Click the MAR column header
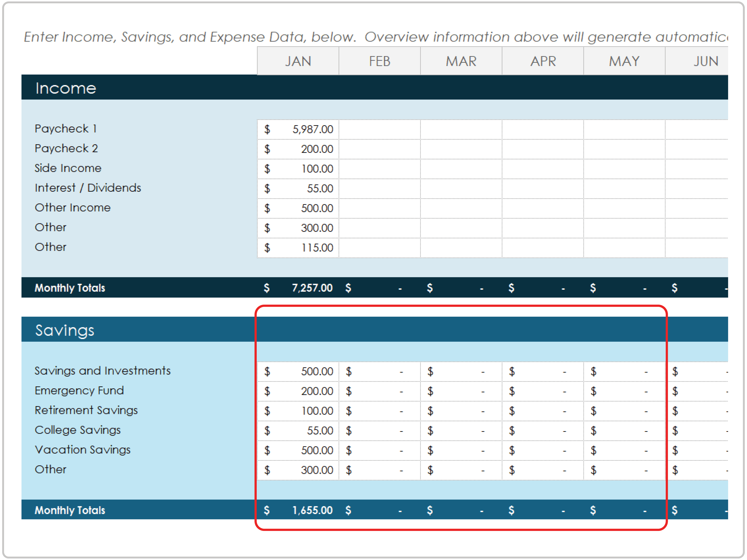The width and height of the screenshot is (747, 560). click(x=461, y=61)
